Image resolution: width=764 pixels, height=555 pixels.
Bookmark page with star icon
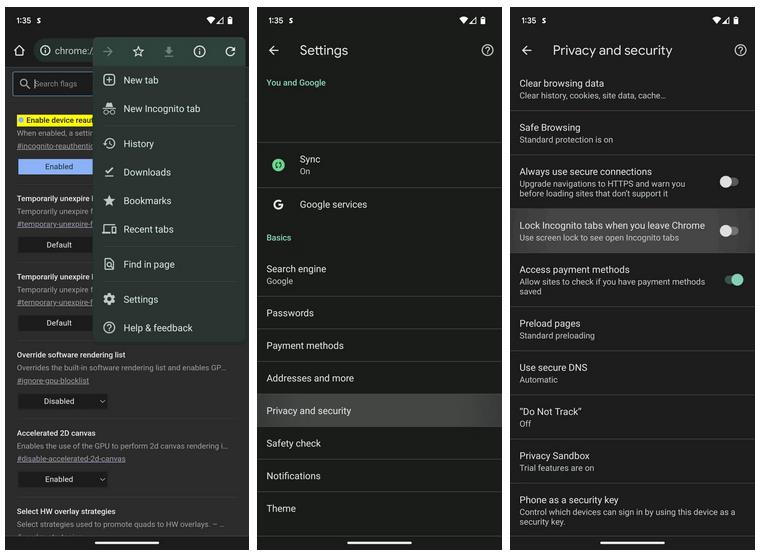138,51
